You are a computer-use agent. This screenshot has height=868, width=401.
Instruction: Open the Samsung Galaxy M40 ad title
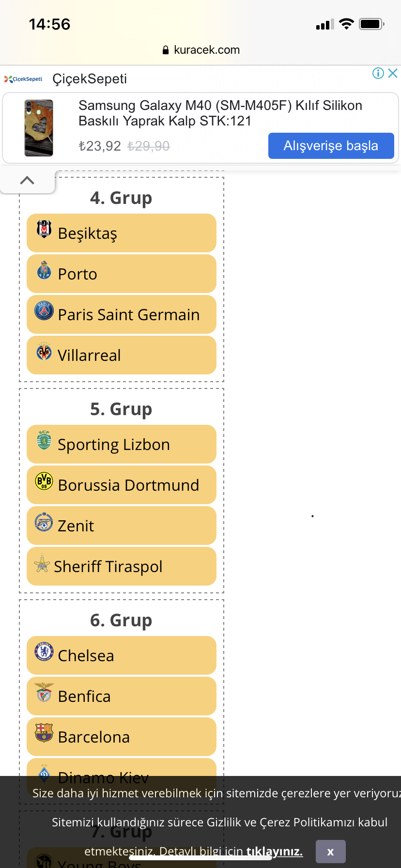220,113
